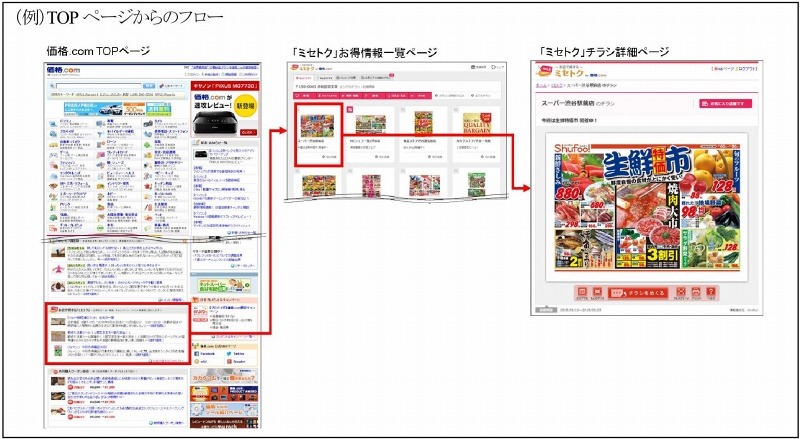This screenshot has height=439, width=800.
Task: Click the 価格.com logo on the TOP page
Action: (63, 70)
